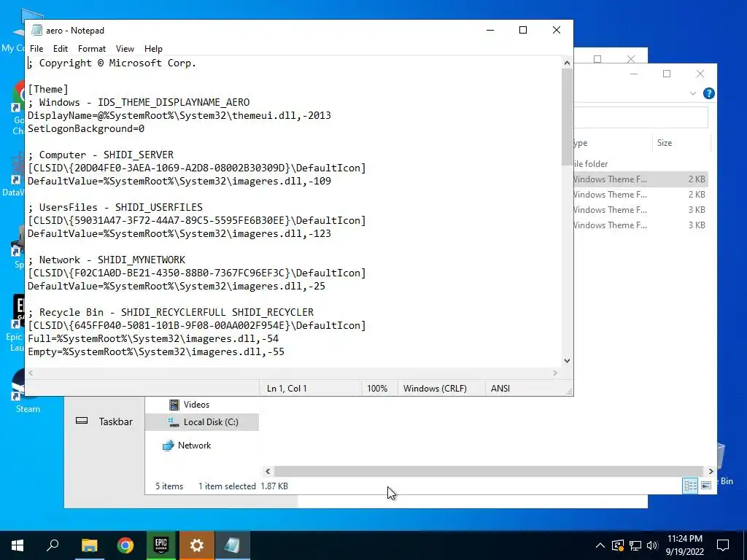Click the Notepad horizontal scrollbar left arrow
Image resolution: width=747 pixels, height=560 pixels.
pyautogui.click(x=31, y=373)
